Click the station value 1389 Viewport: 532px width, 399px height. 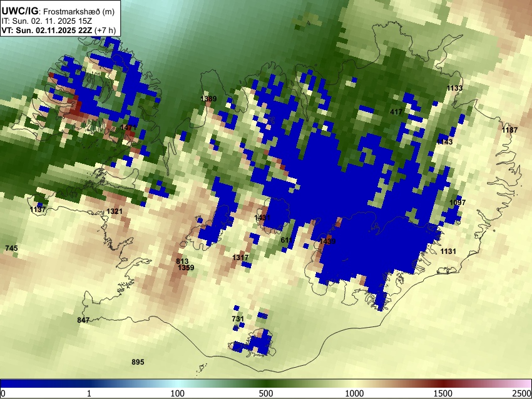point(208,99)
